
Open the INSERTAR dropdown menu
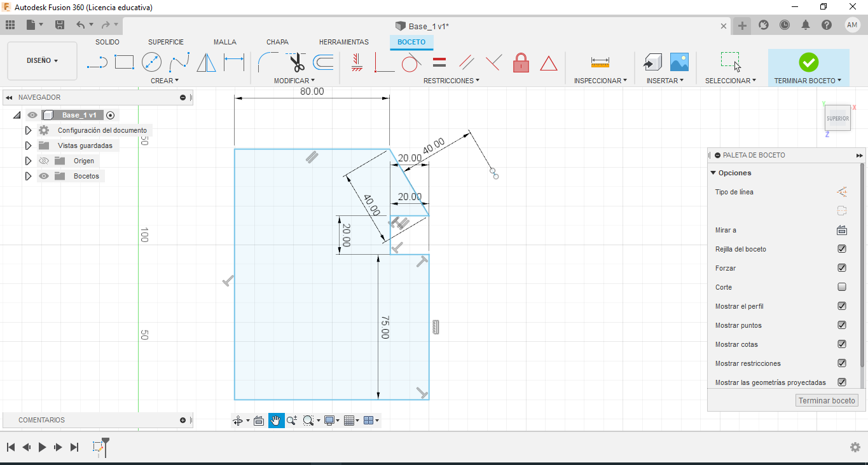[665, 81]
